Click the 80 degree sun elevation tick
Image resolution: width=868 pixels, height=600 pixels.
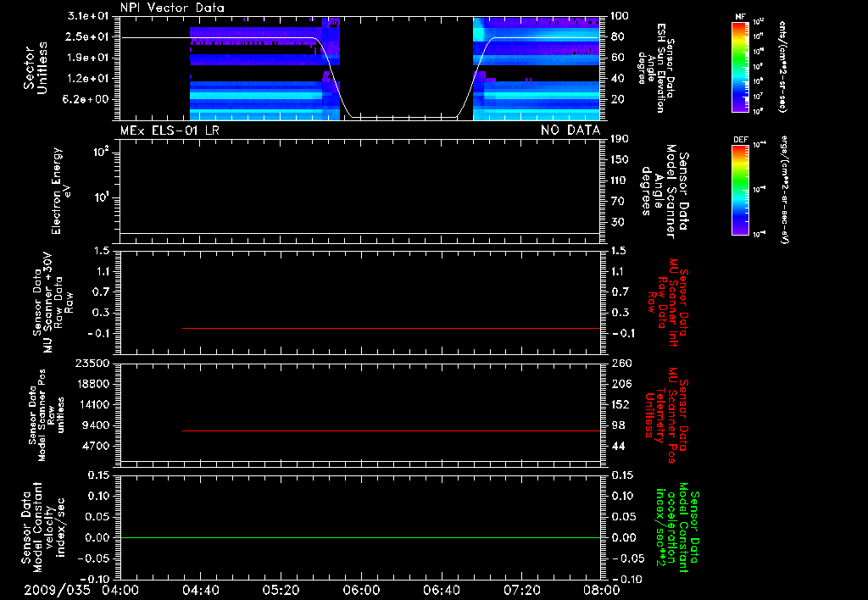point(618,36)
